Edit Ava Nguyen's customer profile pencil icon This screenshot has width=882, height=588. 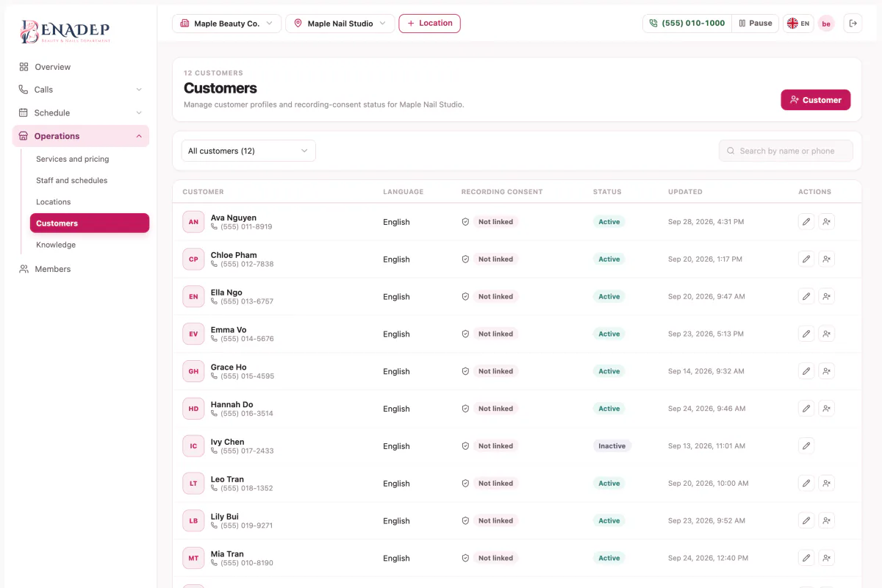tap(806, 221)
